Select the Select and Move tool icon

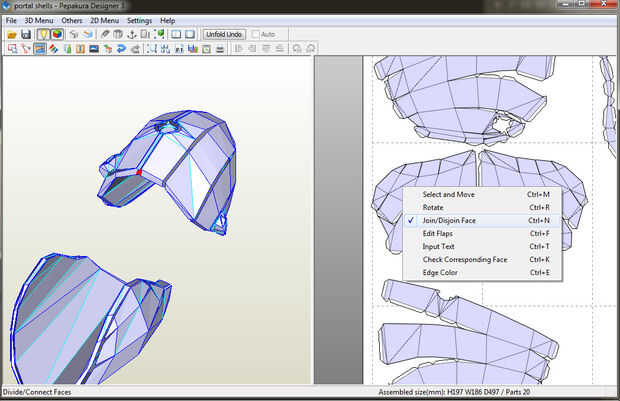coord(11,48)
